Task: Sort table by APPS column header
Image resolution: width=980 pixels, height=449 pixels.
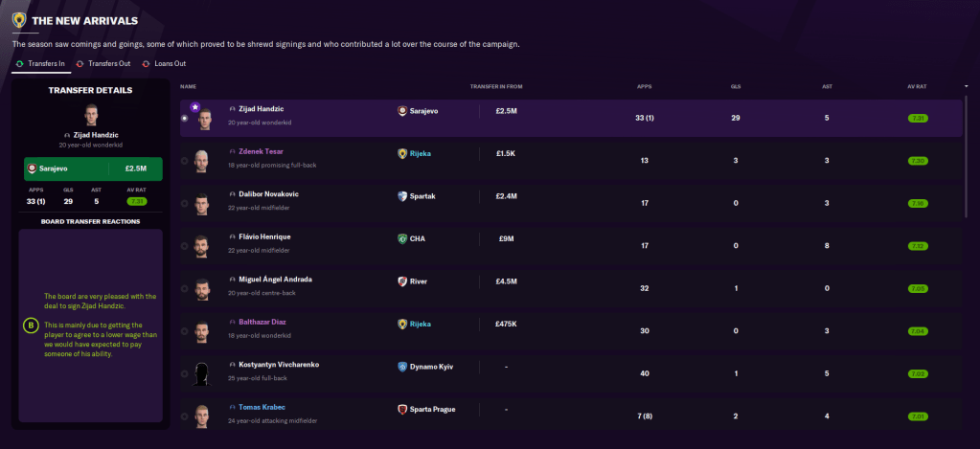Action: click(644, 86)
